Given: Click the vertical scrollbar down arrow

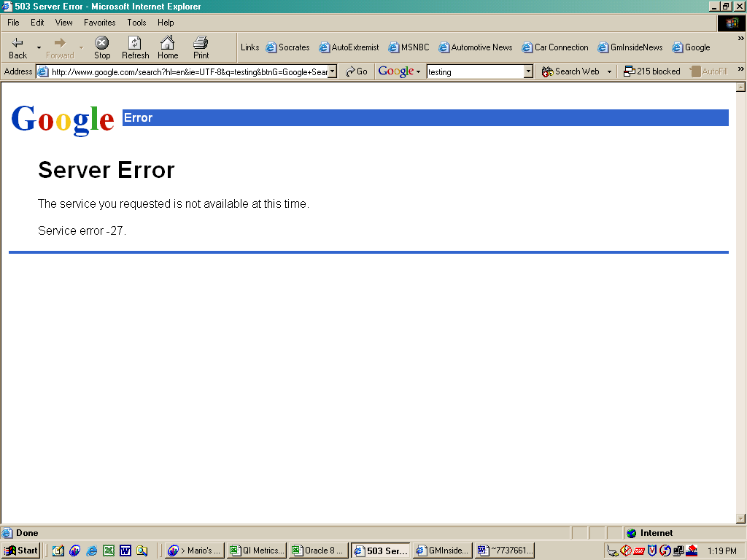Looking at the screenshot, I should [x=740, y=518].
